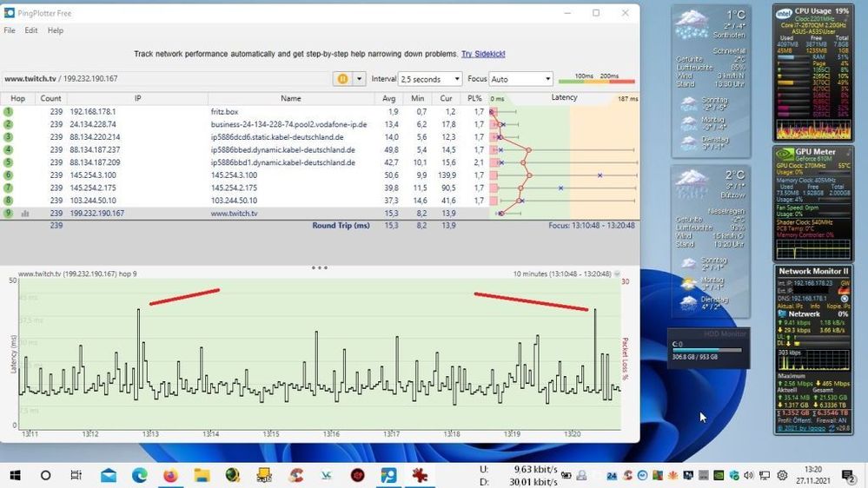The height and width of the screenshot is (488, 868).
Task: Click the 100ms 200ms latency color scale
Action: (x=597, y=79)
